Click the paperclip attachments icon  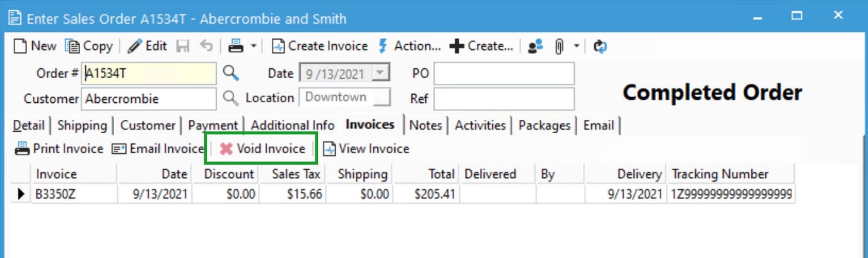click(559, 46)
